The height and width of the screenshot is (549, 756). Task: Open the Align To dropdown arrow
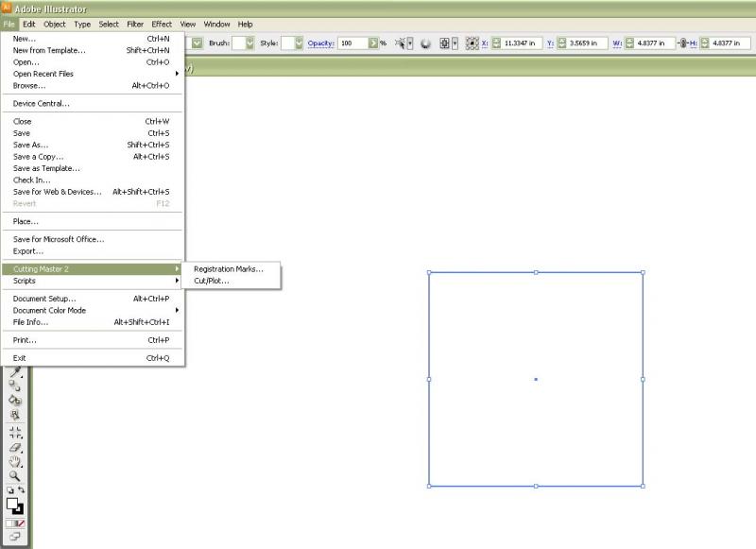click(x=455, y=43)
